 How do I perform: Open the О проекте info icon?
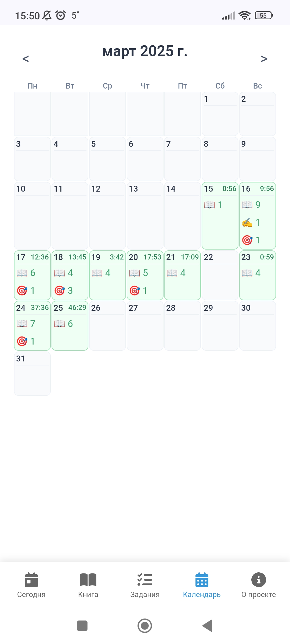(x=259, y=580)
